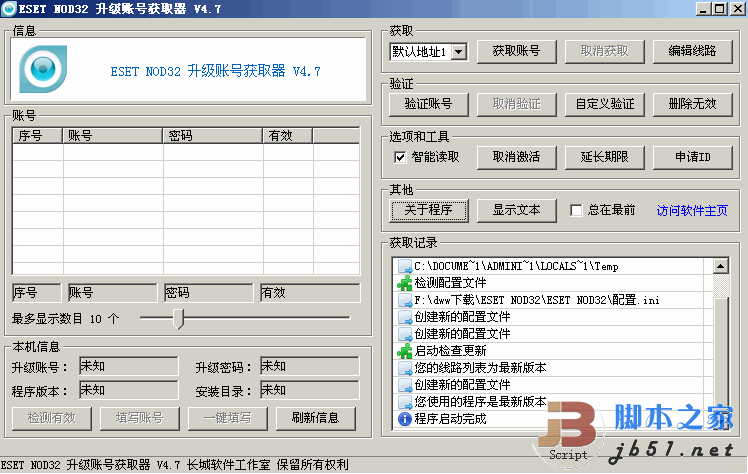Click the 取消激活 button

point(517,157)
